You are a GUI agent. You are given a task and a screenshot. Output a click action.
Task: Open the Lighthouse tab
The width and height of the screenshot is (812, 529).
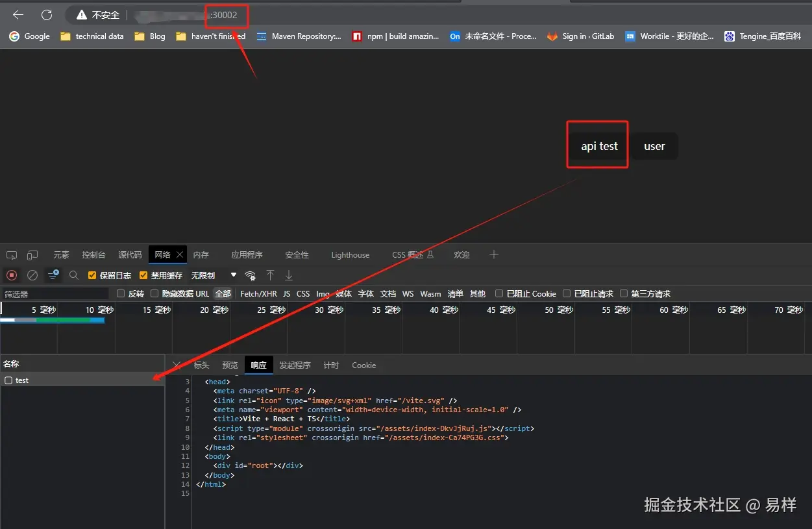coord(350,255)
